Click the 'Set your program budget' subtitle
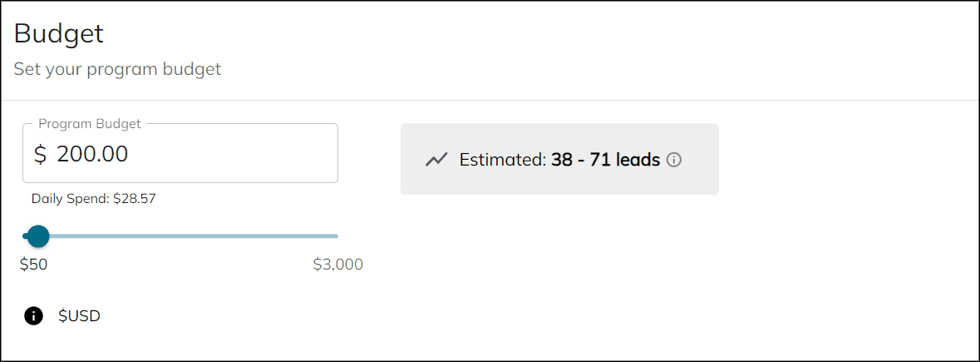 pos(117,69)
